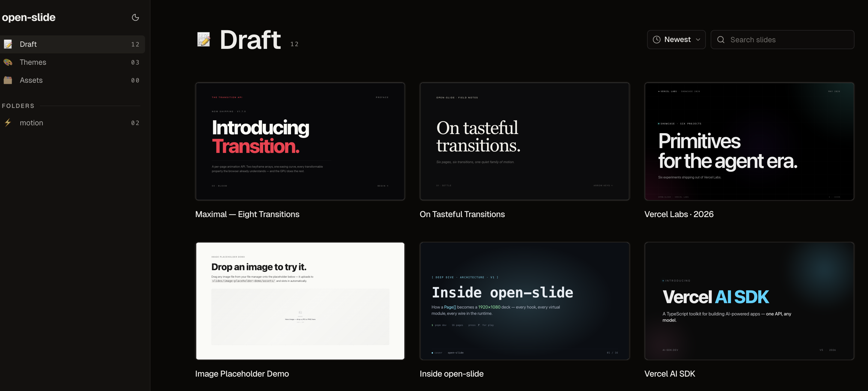The width and height of the screenshot is (868, 391).
Task: Click the 12 count beside Draft heading
Action: pos(294,44)
